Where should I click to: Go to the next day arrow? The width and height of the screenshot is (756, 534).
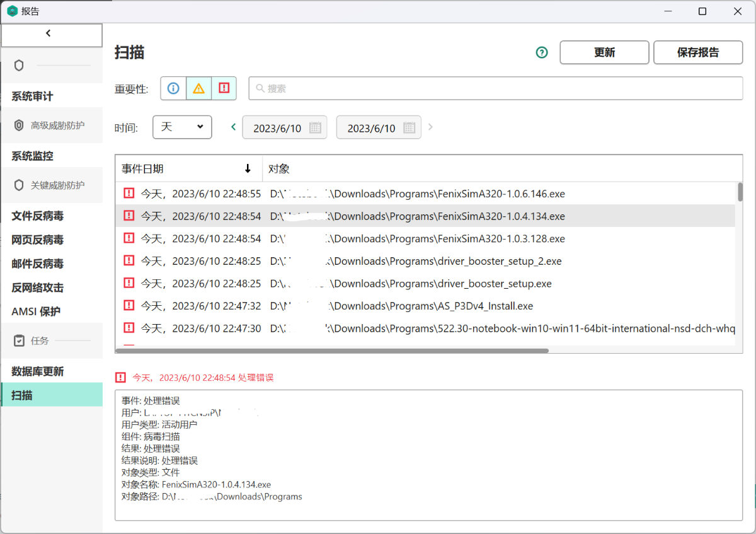point(431,127)
